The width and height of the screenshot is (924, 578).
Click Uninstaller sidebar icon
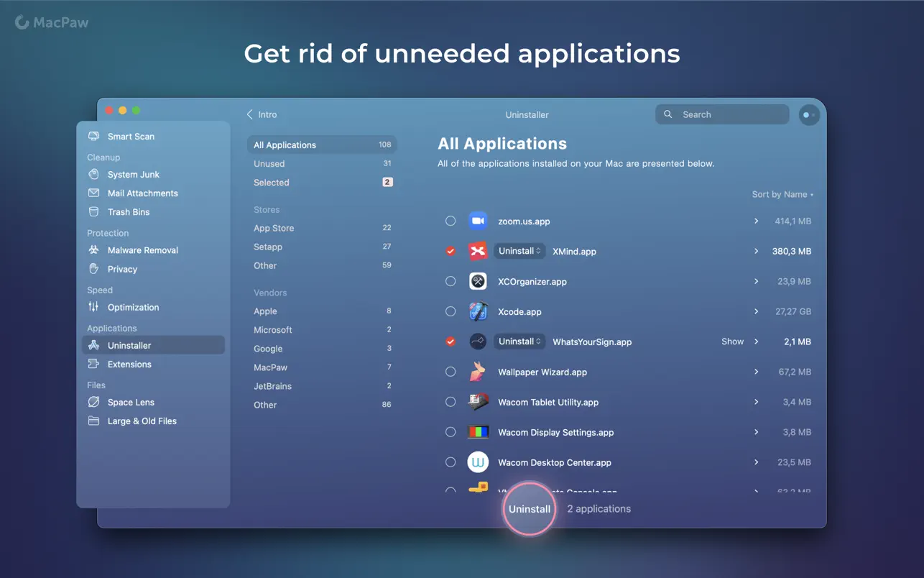point(93,345)
